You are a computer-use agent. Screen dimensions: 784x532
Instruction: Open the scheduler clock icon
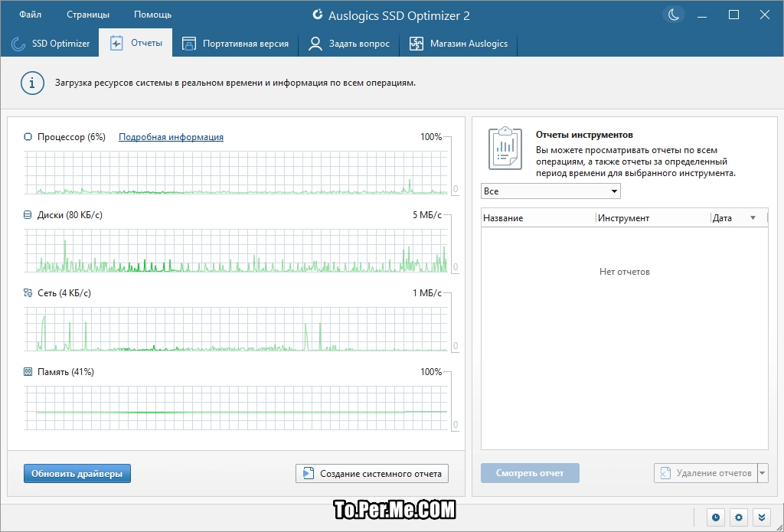point(716,517)
